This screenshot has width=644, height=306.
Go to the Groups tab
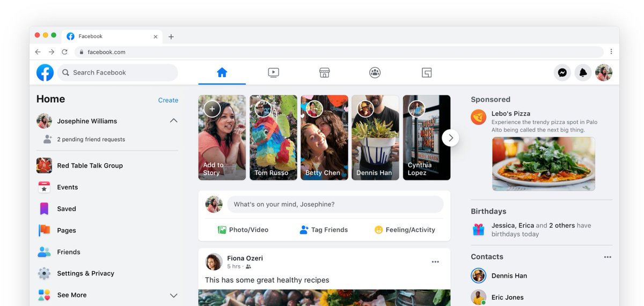(x=375, y=72)
